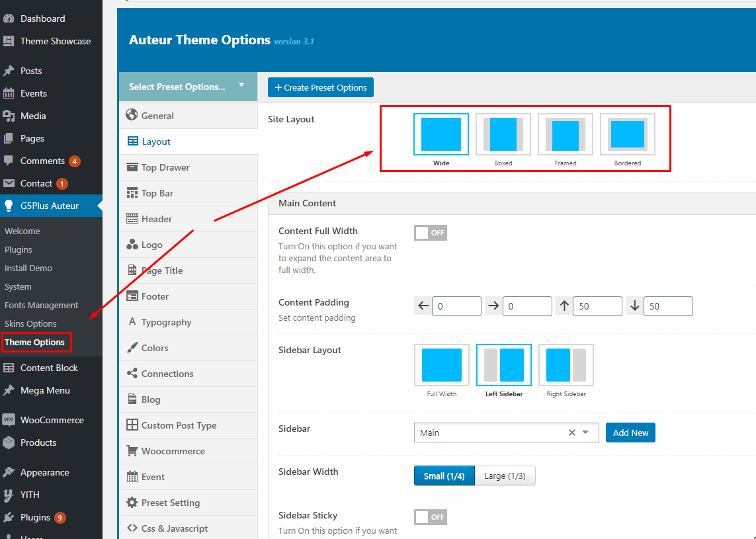Screen dimensions: 756x539
Task: Click the Posts pushpin icon
Action: (8, 71)
